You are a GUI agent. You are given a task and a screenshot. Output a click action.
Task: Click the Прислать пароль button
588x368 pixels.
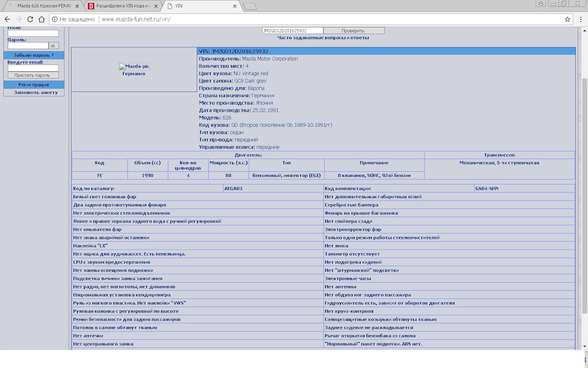tap(33, 75)
